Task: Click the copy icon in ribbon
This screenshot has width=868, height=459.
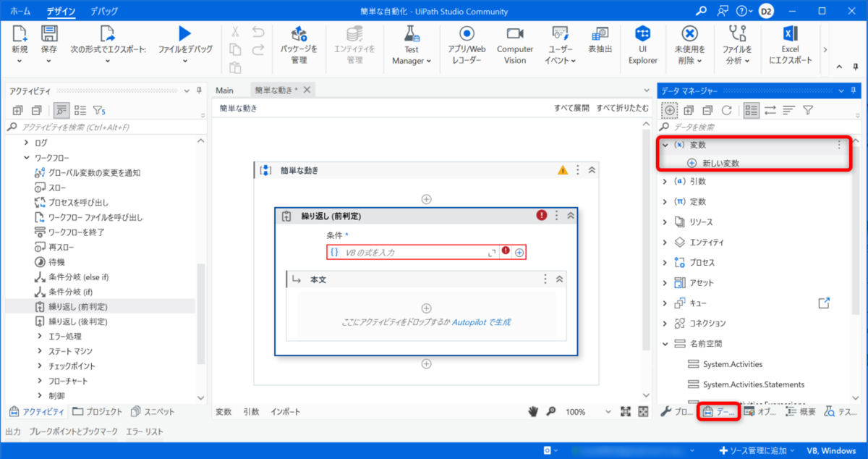Action: click(x=235, y=50)
